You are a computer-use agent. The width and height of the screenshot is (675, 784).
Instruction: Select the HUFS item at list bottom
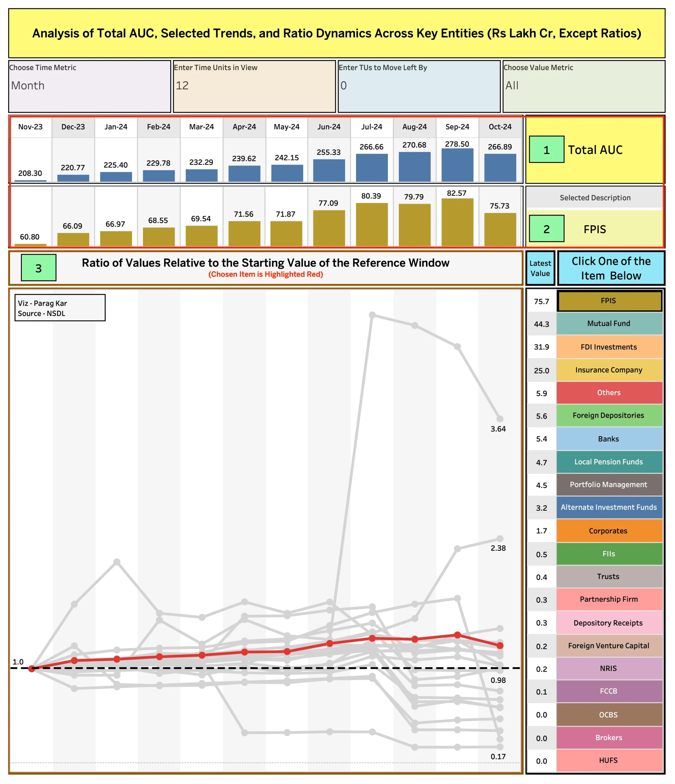[609, 760]
